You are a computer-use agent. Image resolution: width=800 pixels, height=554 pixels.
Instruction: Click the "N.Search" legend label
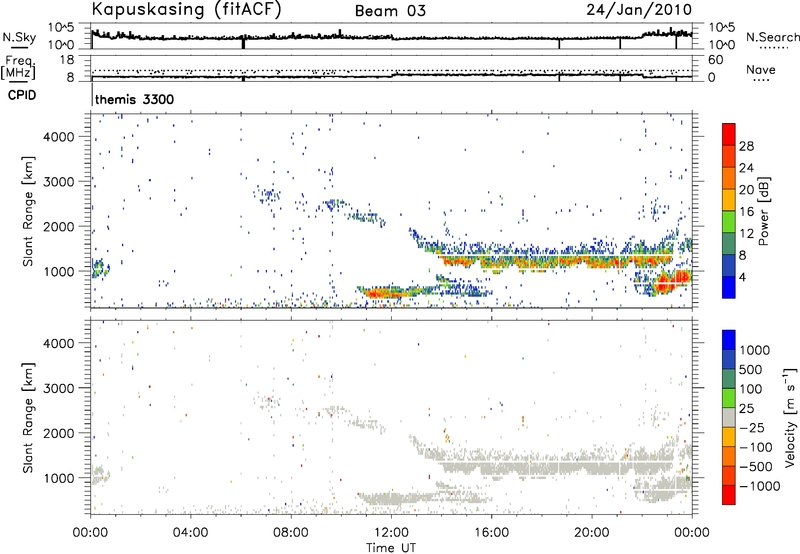[x=772, y=37]
